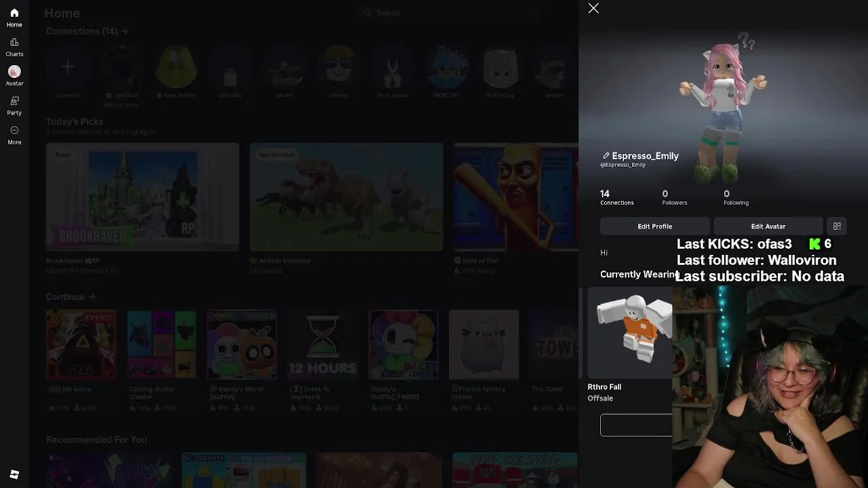Viewport: 868px width, 488px height.
Task: Click the 'Hi' profile description text
Action: (x=604, y=253)
